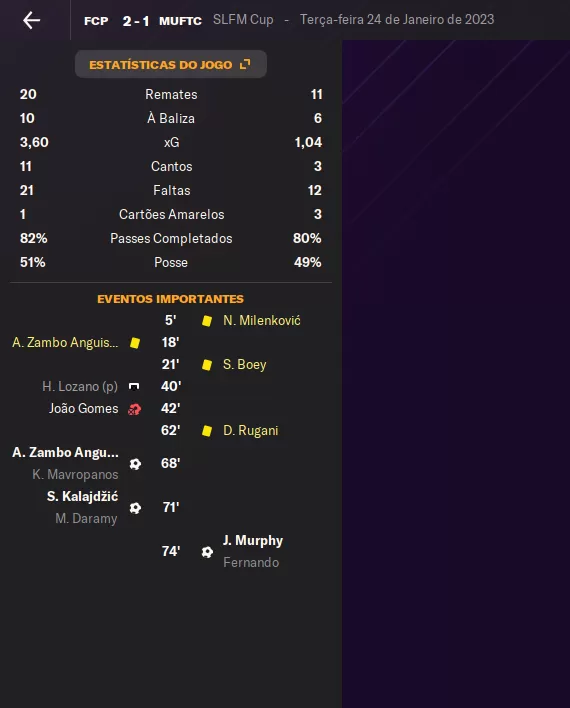Click the popout icon beside Estatísticas do Jogo
The height and width of the screenshot is (708, 570).
(245, 64)
